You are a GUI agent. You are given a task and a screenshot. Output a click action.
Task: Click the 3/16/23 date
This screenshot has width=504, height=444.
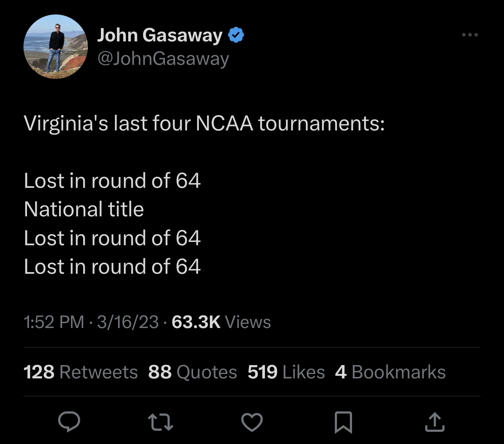click(128, 323)
